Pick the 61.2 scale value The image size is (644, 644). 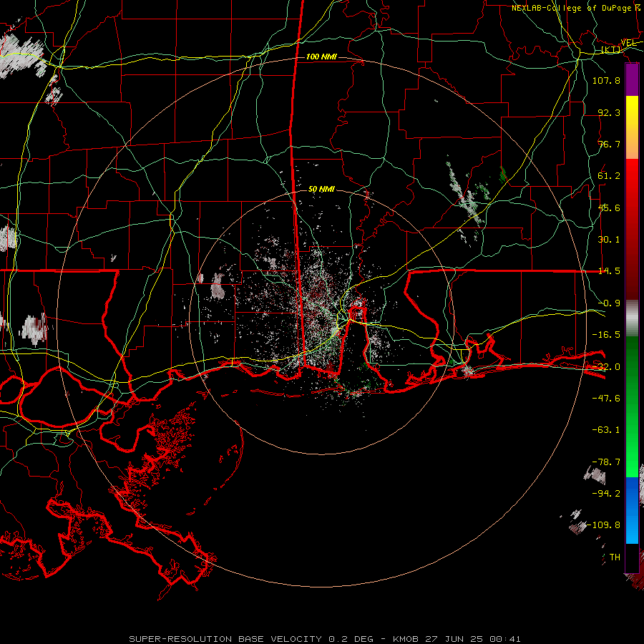pyautogui.click(x=609, y=176)
